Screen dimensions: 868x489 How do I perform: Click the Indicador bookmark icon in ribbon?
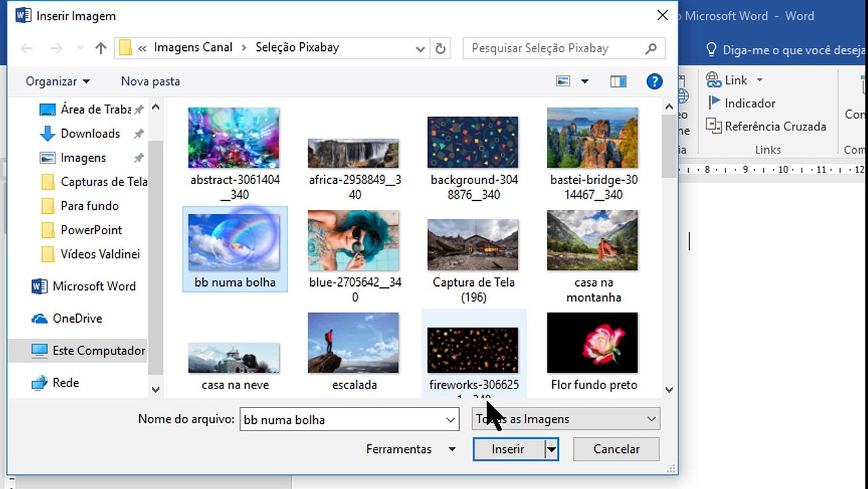(714, 103)
